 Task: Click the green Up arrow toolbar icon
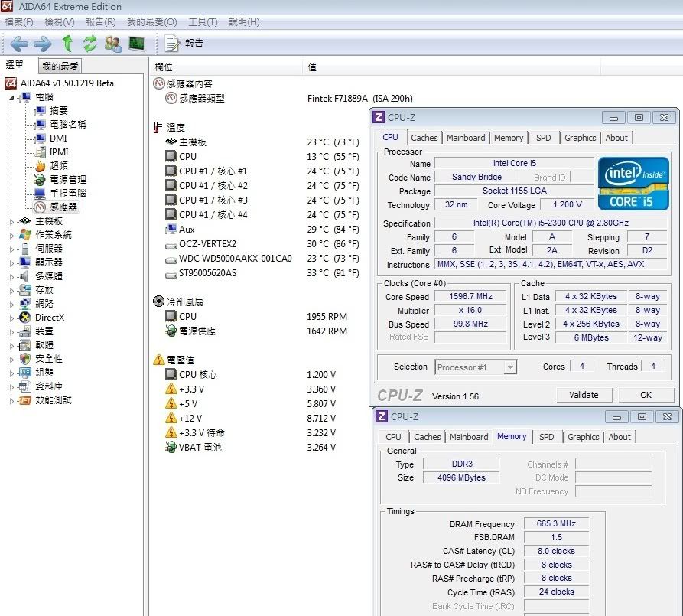[x=67, y=44]
